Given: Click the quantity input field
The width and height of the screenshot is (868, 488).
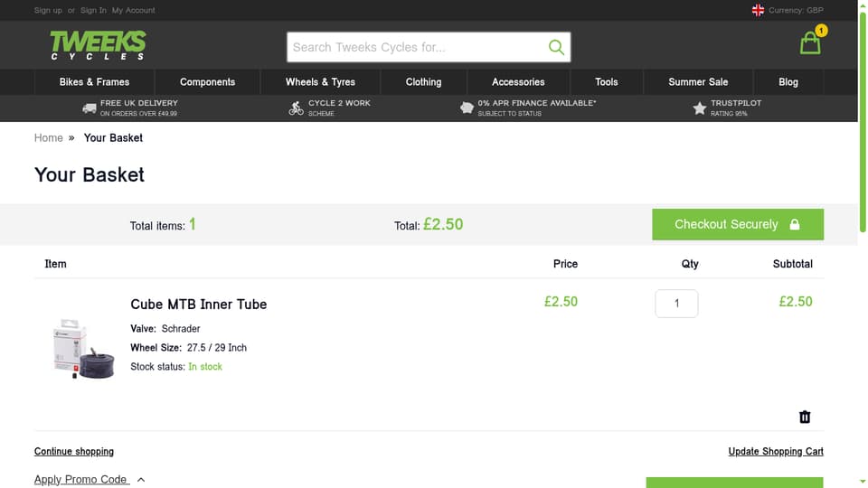Looking at the screenshot, I should click(676, 304).
